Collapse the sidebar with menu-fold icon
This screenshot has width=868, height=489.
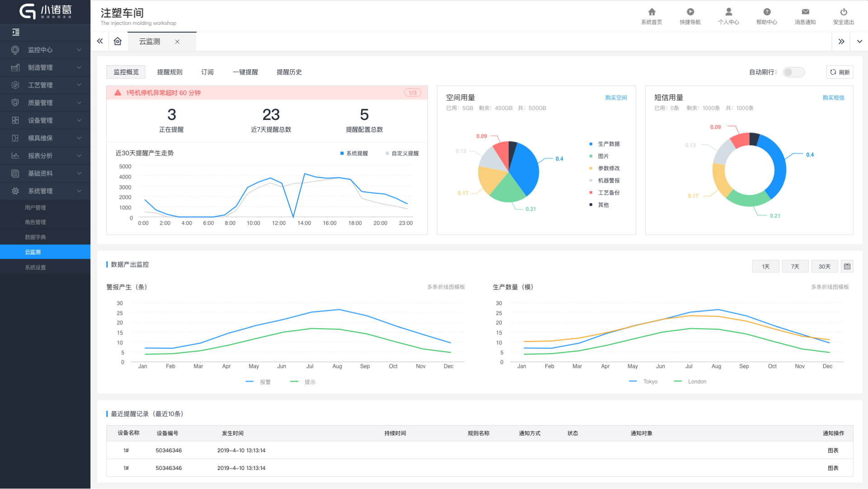16,32
